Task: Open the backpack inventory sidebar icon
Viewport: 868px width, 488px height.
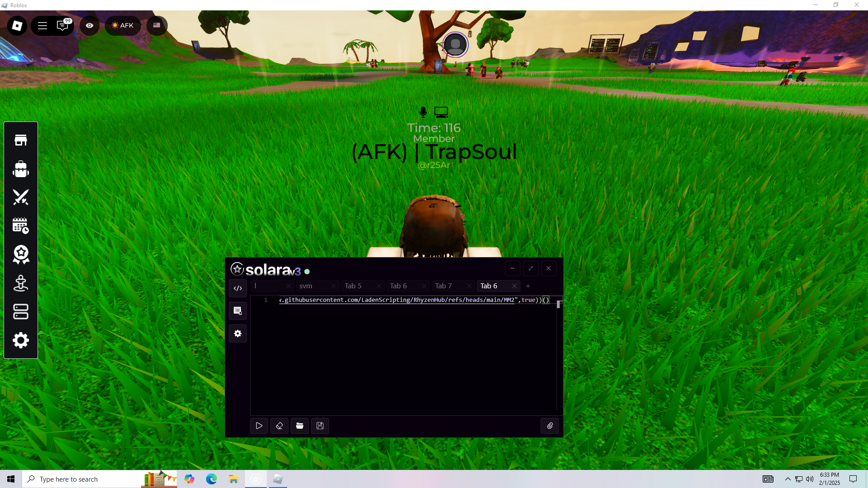Action: (x=21, y=169)
